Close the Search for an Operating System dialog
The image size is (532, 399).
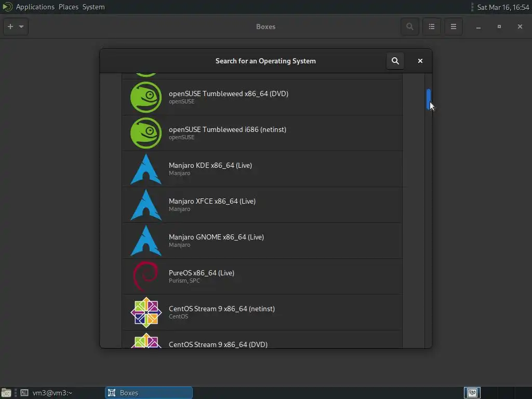click(x=420, y=61)
